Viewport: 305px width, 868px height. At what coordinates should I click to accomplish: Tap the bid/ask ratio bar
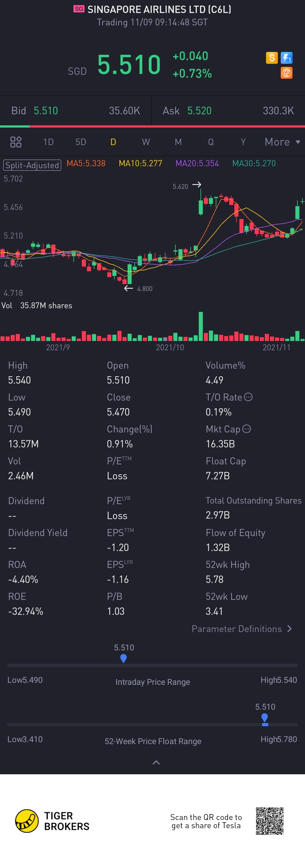(x=152, y=126)
